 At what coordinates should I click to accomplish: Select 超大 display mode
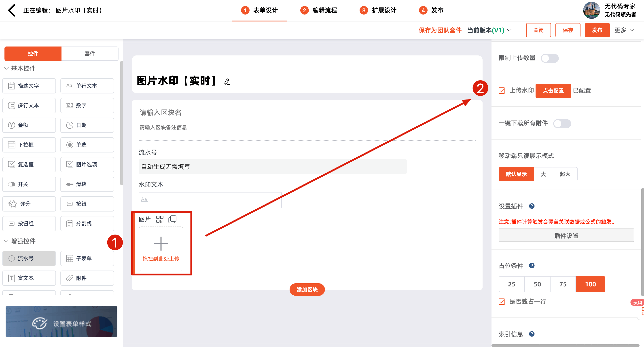[x=565, y=174]
